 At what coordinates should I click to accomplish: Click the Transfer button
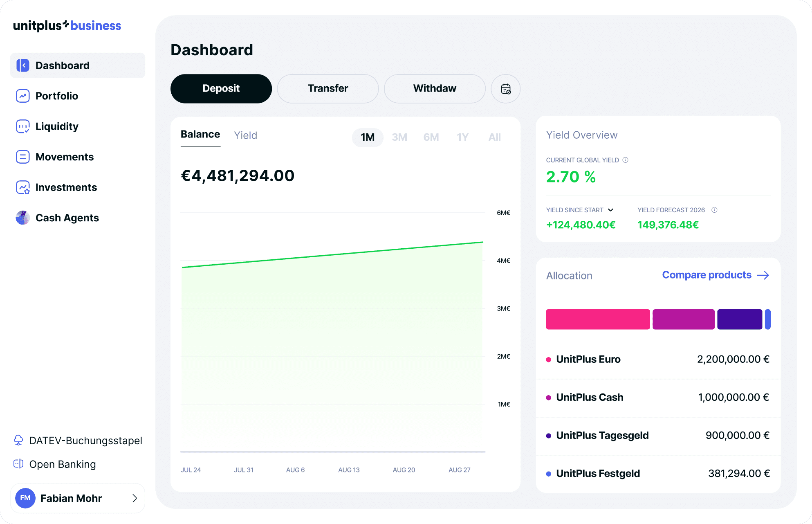point(328,89)
